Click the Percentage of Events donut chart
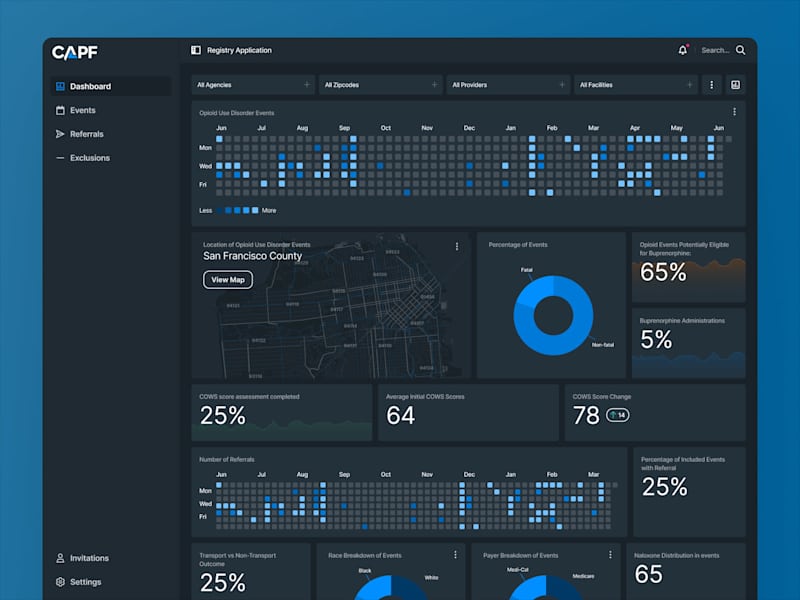Viewport: 800px width, 600px height. (553, 315)
